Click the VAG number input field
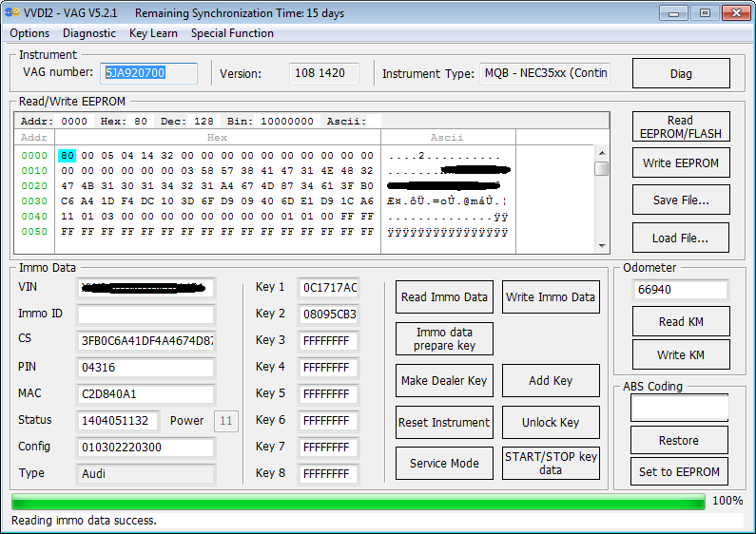756x534 pixels. click(149, 73)
